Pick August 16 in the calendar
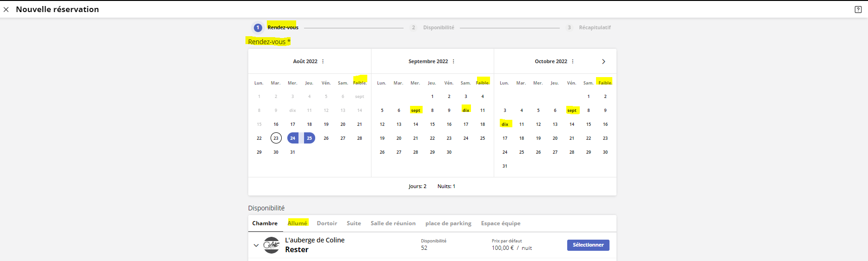Screen dimensions: 868x261 coord(276,124)
